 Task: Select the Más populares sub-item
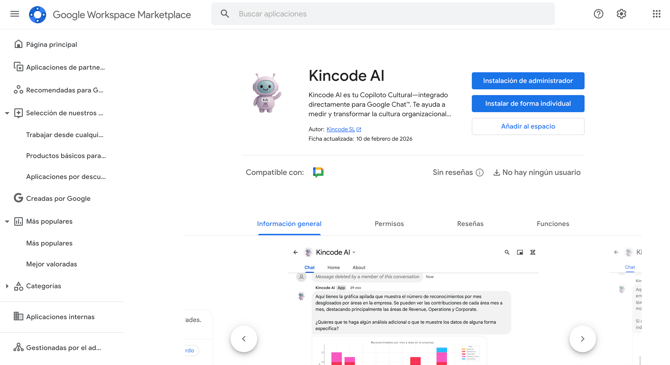click(49, 243)
